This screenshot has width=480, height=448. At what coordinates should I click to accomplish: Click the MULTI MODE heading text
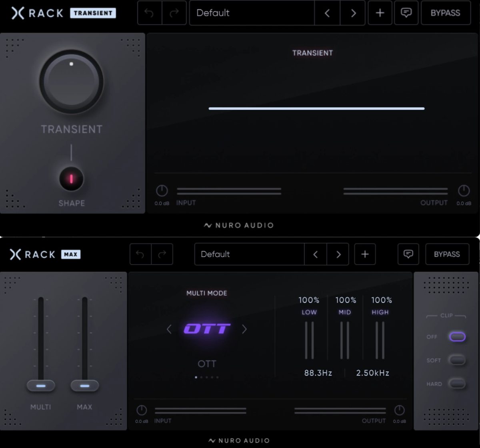(x=207, y=293)
